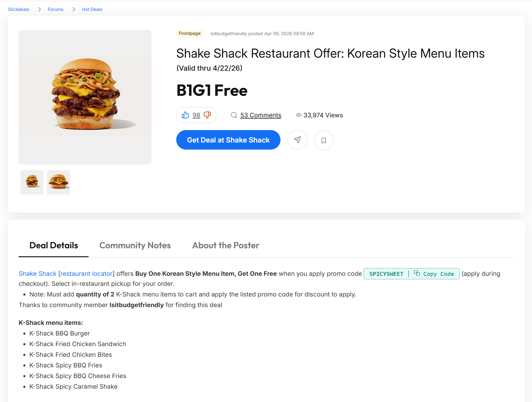
Task: Click the vote score 98
Action: click(196, 115)
